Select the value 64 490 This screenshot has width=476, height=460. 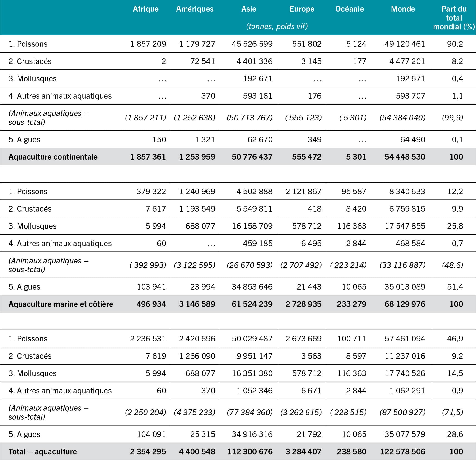(x=413, y=139)
